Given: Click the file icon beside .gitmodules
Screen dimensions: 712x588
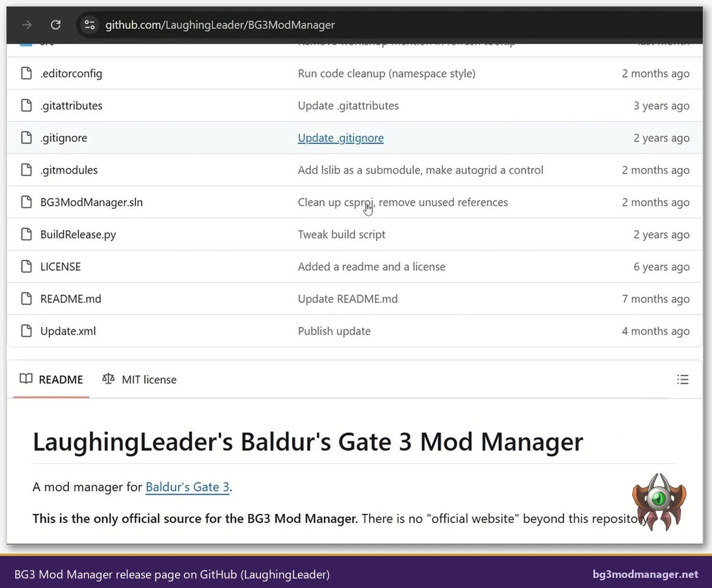Looking at the screenshot, I should tap(26, 170).
